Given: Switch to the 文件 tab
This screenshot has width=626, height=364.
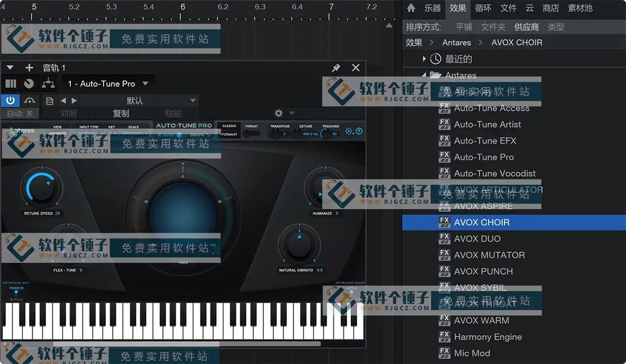Looking at the screenshot, I should pyautogui.click(x=509, y=8).
